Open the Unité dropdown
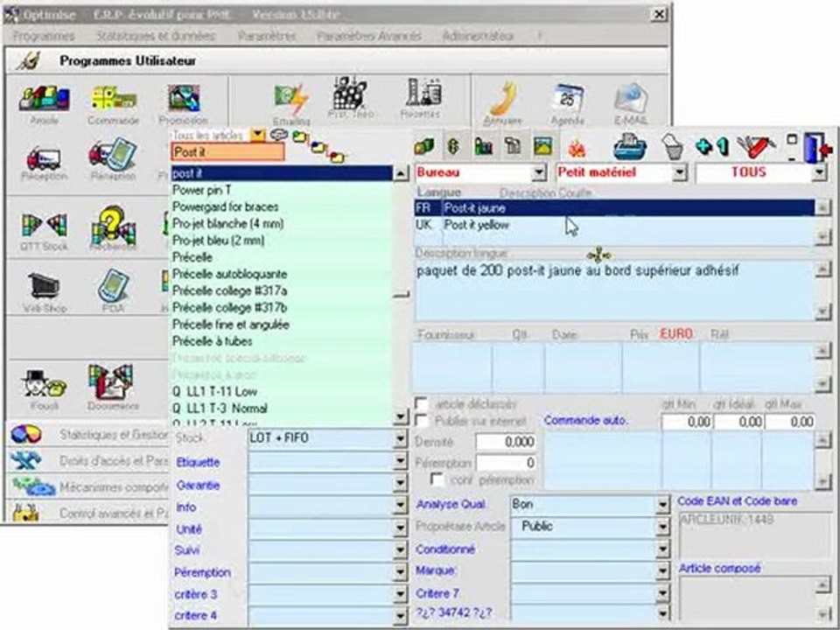The width and height of the screenshot is (840, 630). point(400,529)
